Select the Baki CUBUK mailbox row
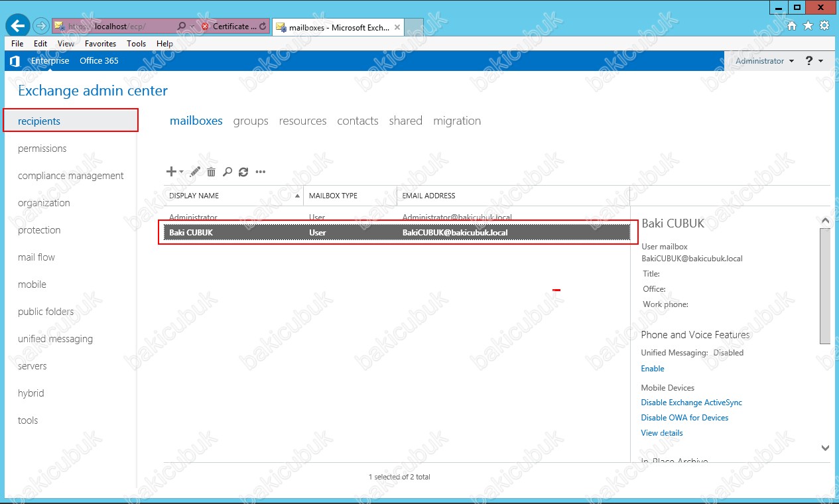 coord(397,233)
